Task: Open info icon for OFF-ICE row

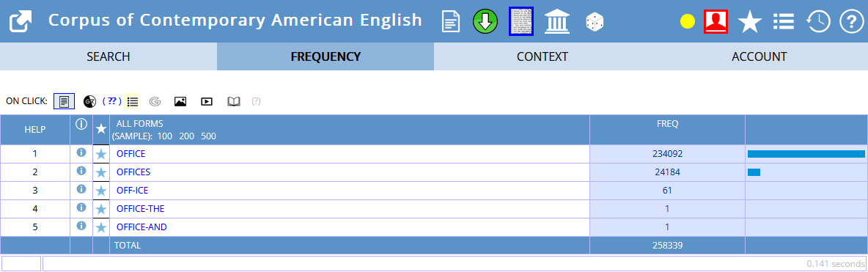Action: coord(81,189)
